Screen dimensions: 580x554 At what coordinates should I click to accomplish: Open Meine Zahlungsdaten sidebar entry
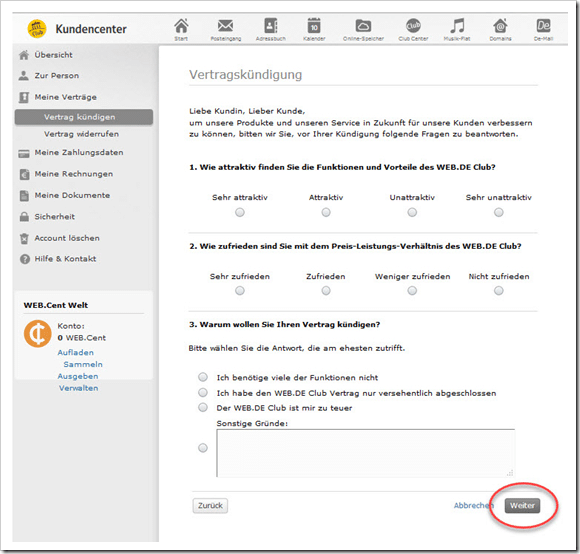tap(79, 153)
